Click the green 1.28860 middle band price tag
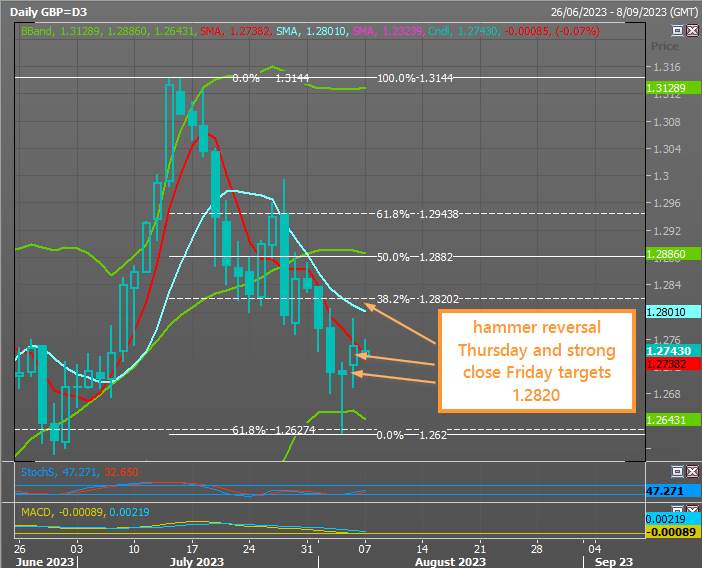The image size is (702, 568). [x=673, y=254]
